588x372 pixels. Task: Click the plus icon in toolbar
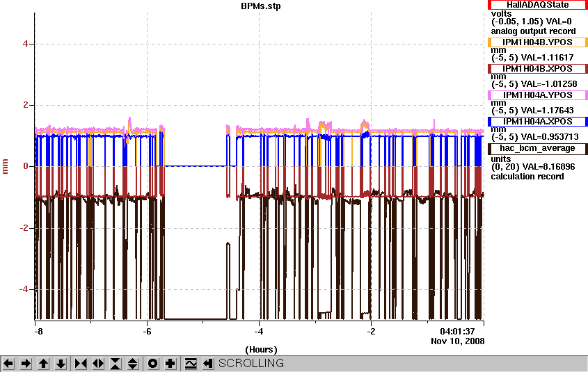pos(170,364)
